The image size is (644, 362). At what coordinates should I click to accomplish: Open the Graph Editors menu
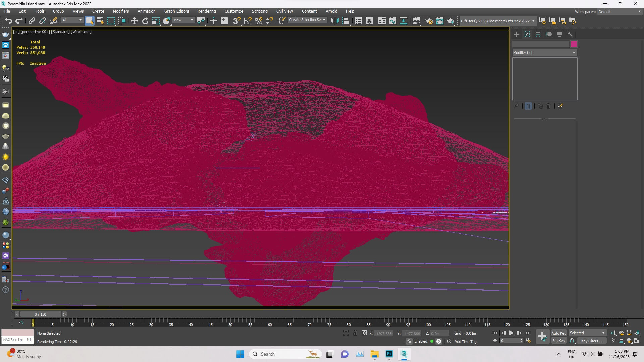176,11
